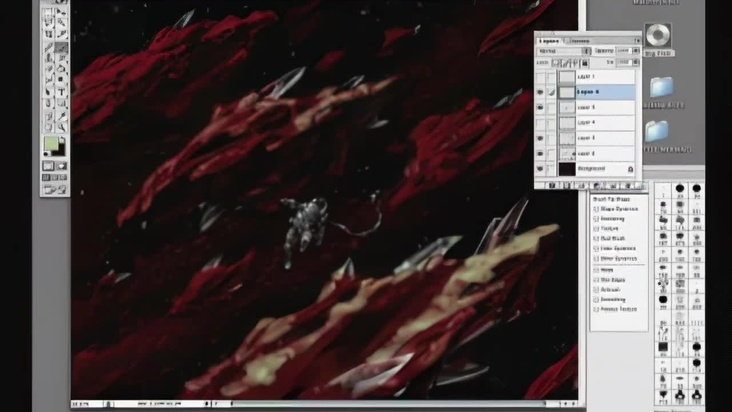Select the highlighted Brush tool
The width and height of the screenshot is (732, 412).
tap(61, 47)
